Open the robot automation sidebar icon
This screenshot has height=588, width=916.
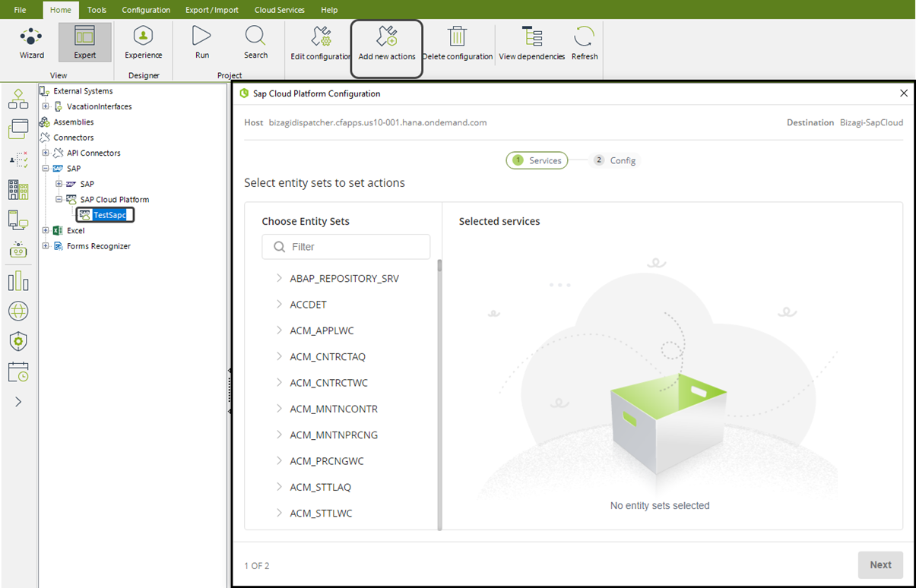(x=18, y=250)
